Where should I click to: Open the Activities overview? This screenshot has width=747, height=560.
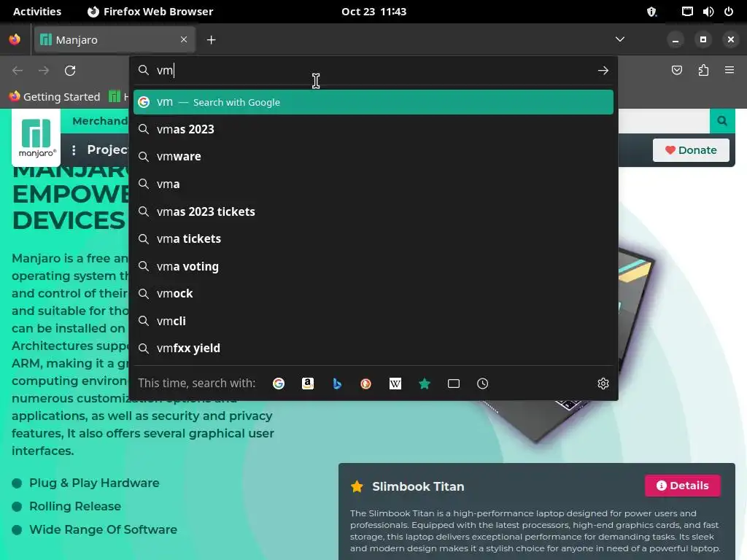pyautogui.click(x=37, y=12)
